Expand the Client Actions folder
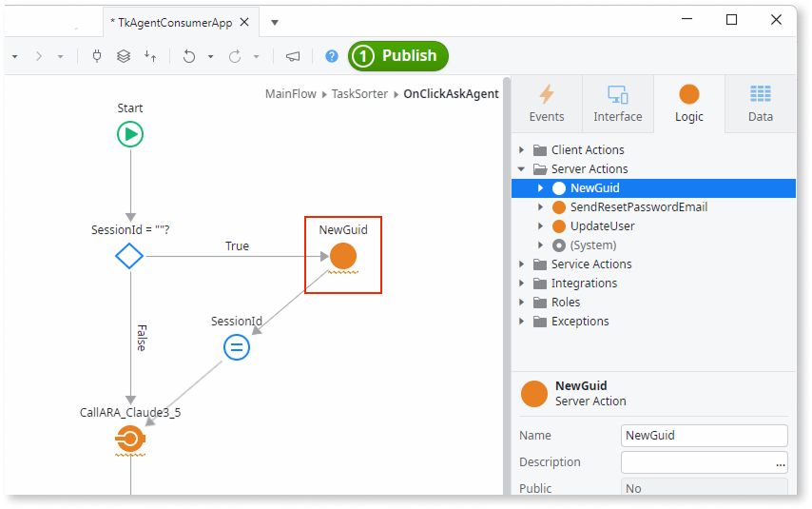The width and height of the screenshot is (812, 509). click(522, 150)
